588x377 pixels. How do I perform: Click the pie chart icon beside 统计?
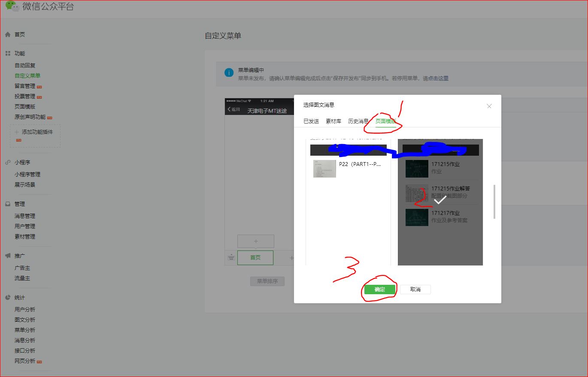[x=7, y=297]
